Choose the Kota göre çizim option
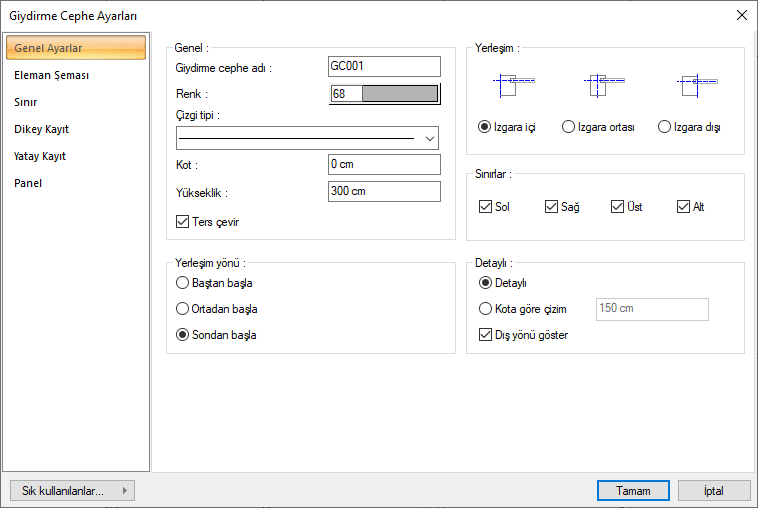This screenshot has width=758, height=508. [486, 309]
